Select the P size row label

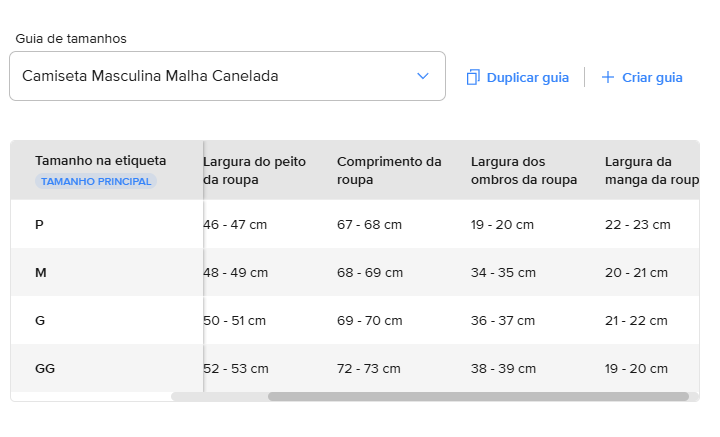39,224
